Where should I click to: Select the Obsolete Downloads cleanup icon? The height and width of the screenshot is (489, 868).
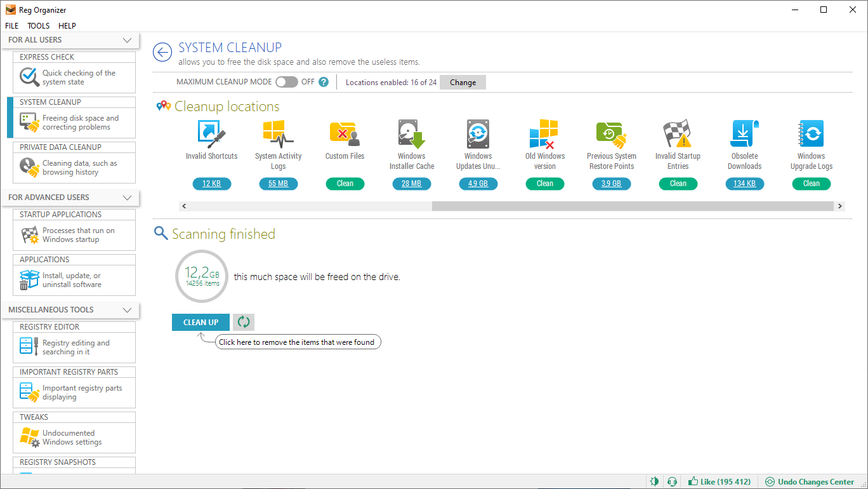[x=744, y=133]
